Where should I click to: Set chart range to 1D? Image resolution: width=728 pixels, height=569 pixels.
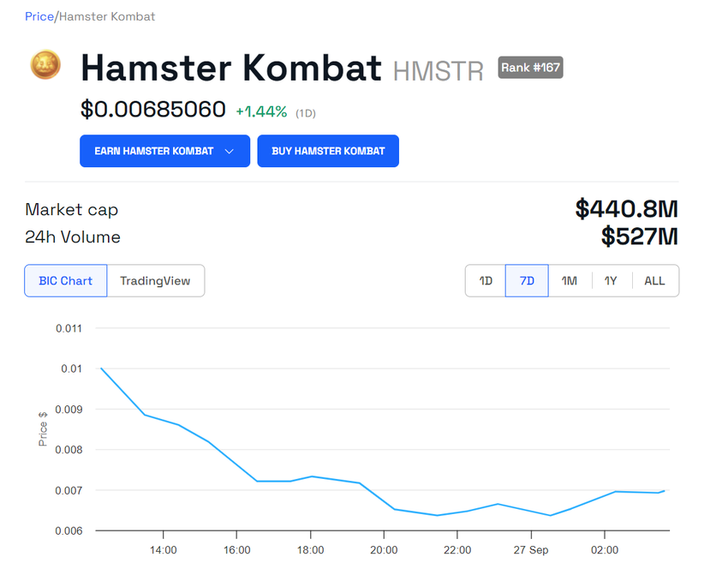[x=486, y=280]
